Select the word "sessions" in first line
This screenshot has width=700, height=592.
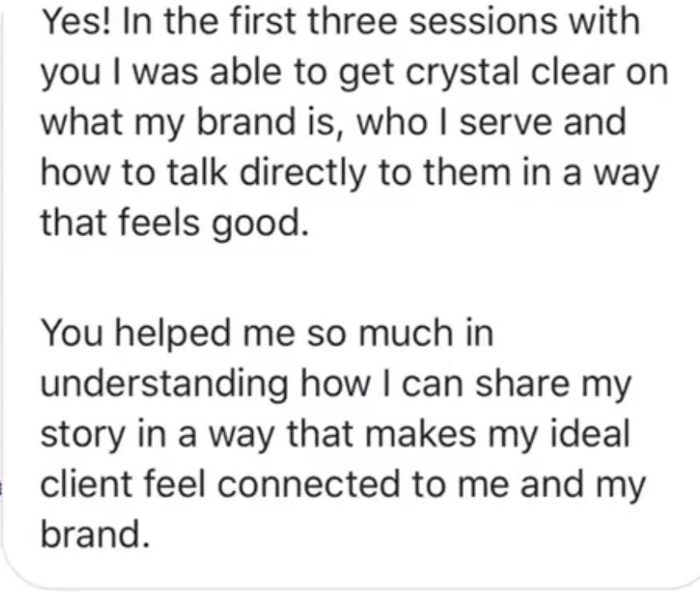tap(482, 22)
